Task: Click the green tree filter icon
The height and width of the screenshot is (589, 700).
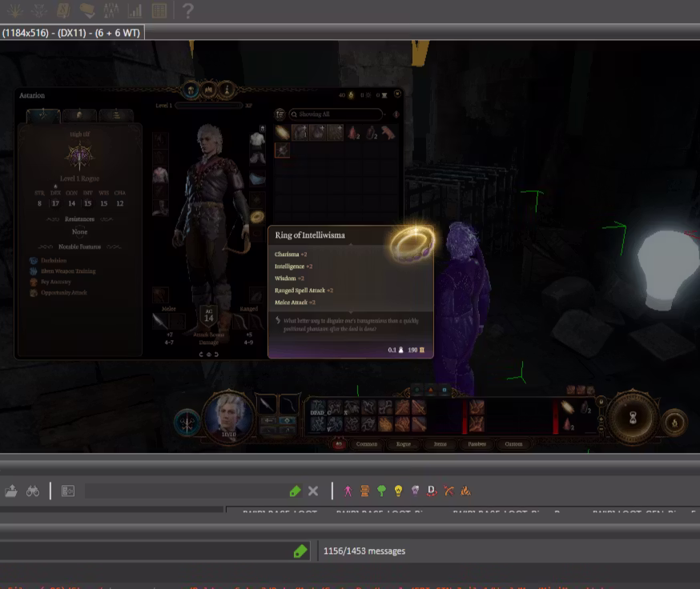Action: (x=381, y=491)
